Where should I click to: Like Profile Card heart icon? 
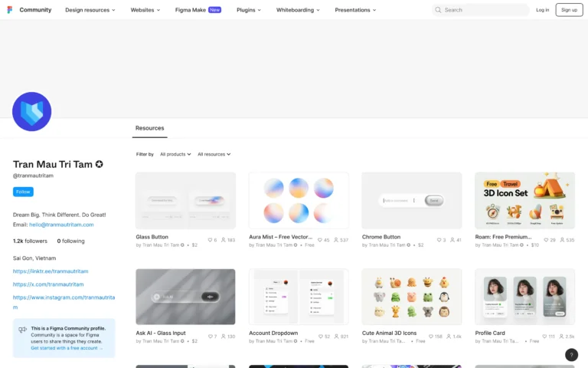point(544,337)
